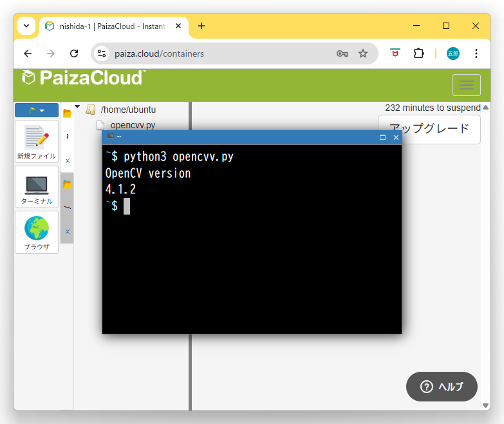Maximize the terminal window
The image size is (504, 424).
(382, 137)
